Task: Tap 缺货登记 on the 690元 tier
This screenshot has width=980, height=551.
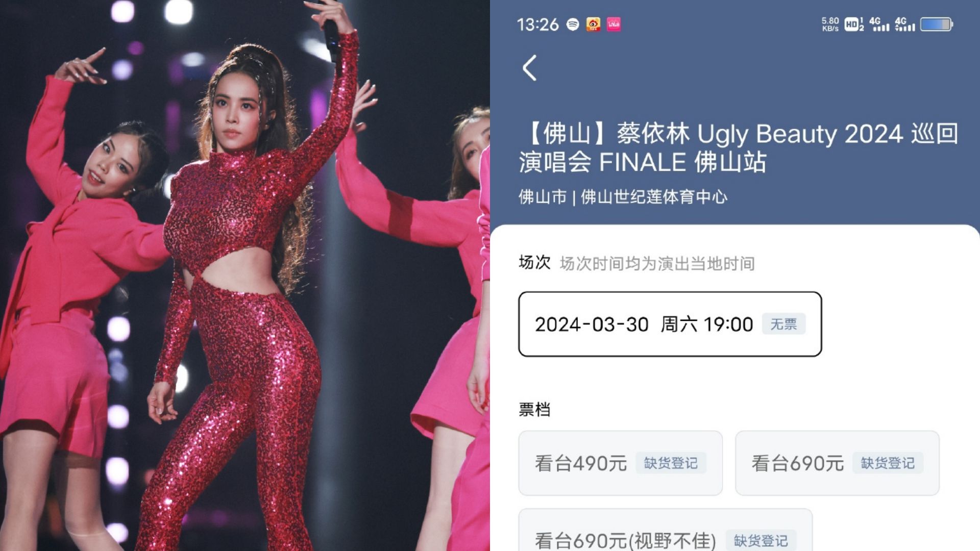Action: [x=888, y=463]
